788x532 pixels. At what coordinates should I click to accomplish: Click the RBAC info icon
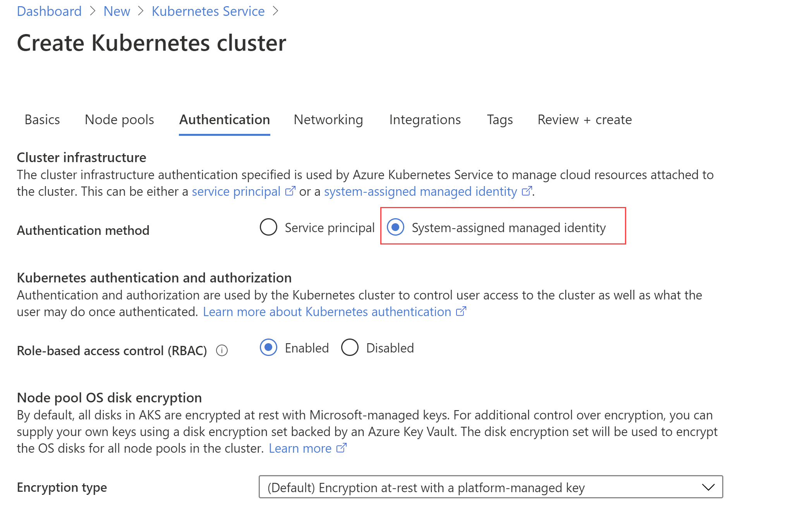pyautogui.click(x=222, y=351)
